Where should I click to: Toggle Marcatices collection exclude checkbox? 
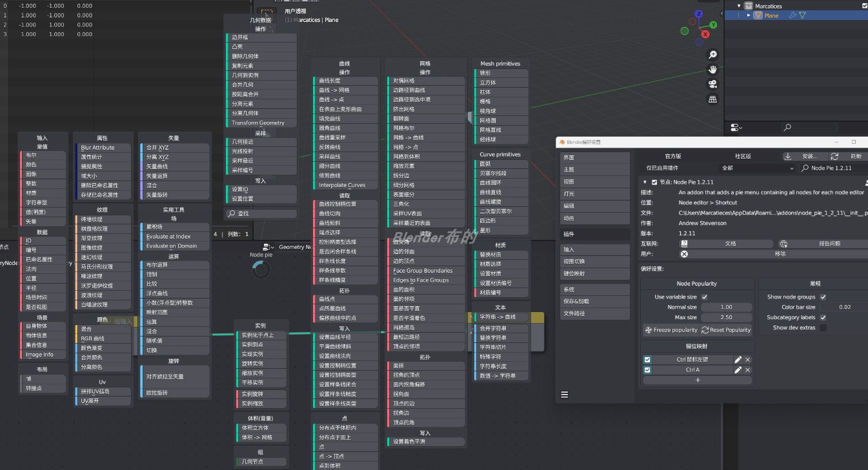tap(865, 6)
